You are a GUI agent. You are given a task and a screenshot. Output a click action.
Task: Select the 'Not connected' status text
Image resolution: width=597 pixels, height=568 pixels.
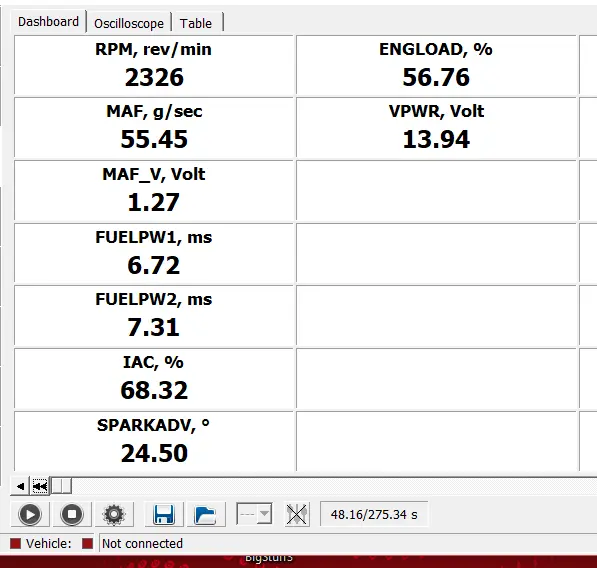[x=142, y=543]
